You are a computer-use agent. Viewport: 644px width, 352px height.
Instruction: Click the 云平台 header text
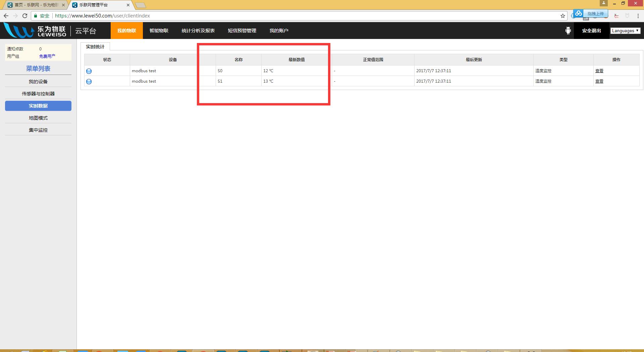(x=86, y=31)
